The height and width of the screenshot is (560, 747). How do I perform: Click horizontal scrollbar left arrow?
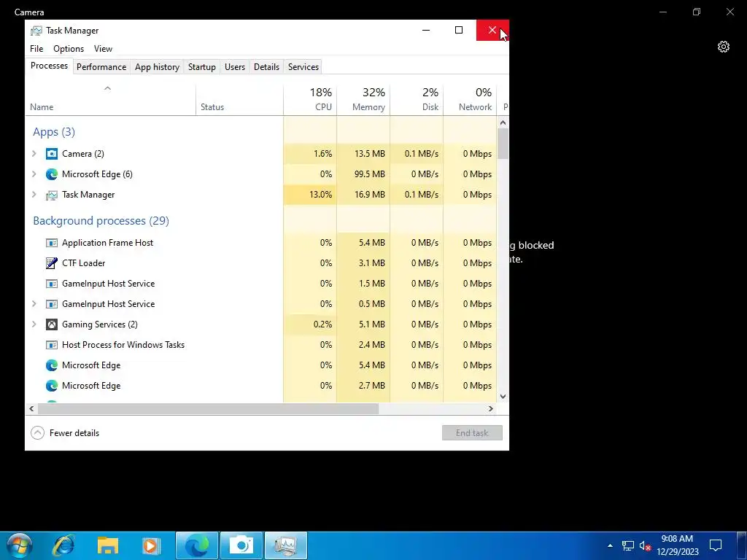point(31,408)
